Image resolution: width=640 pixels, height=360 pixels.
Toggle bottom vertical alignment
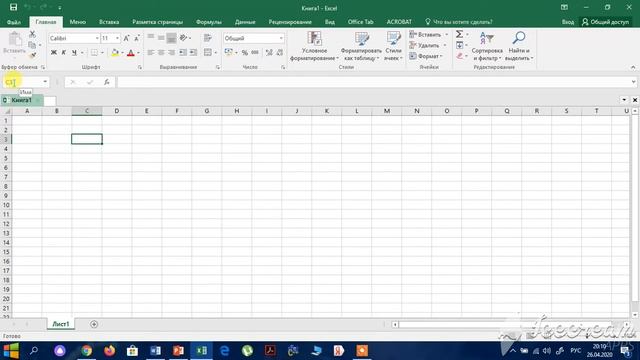pos(171,38)
